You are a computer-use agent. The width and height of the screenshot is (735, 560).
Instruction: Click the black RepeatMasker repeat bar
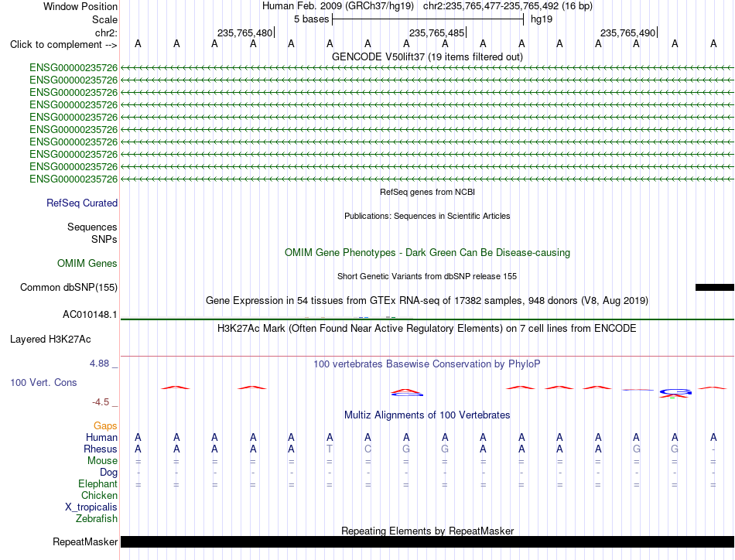[x=427, y=541]
